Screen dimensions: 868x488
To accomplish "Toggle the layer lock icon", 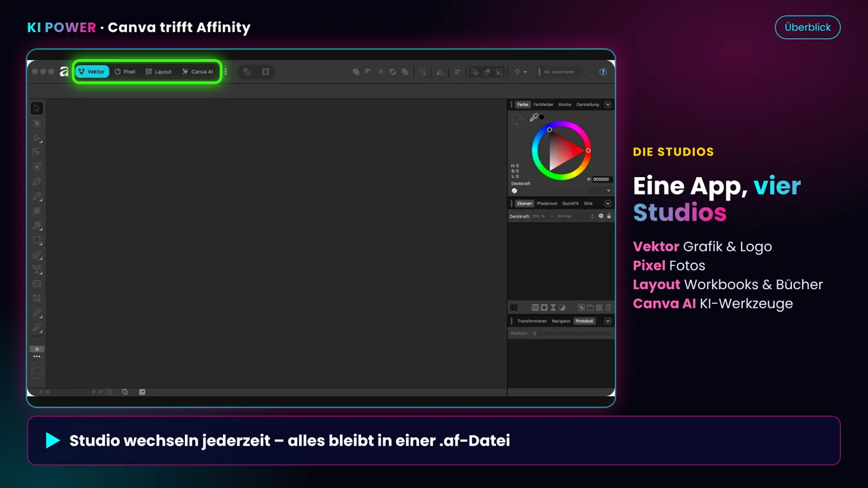I will click(609, 216).
